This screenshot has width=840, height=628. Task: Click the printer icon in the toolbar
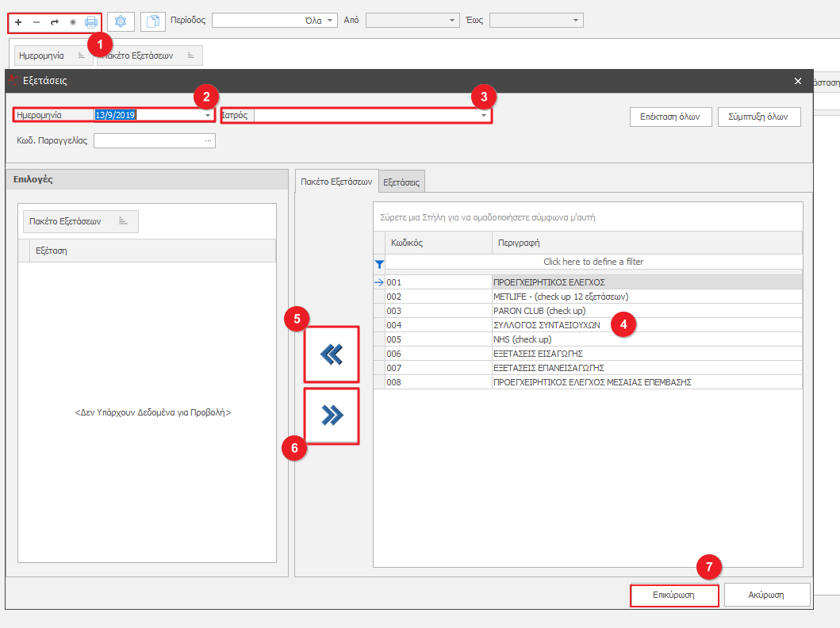click(91, 22)
